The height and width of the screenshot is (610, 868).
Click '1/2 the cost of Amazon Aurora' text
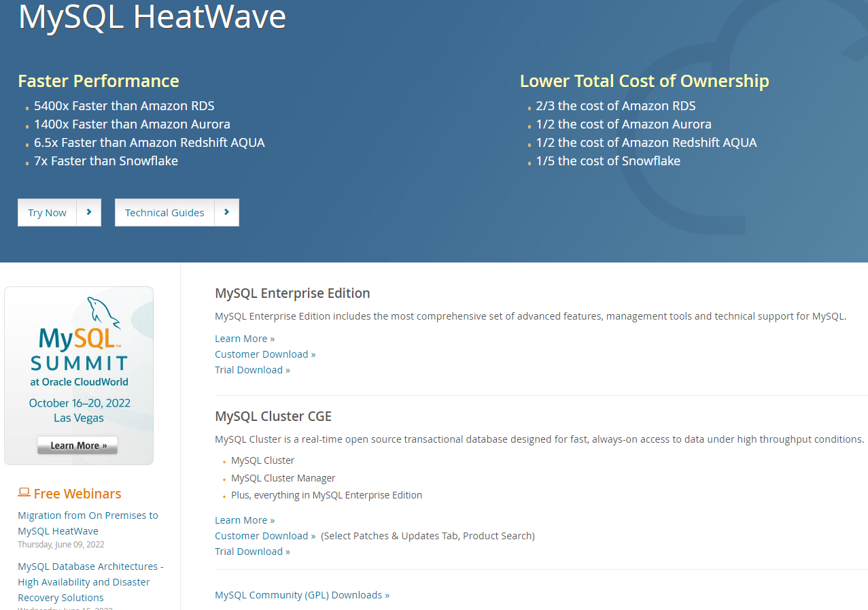(x=624, y=124)
